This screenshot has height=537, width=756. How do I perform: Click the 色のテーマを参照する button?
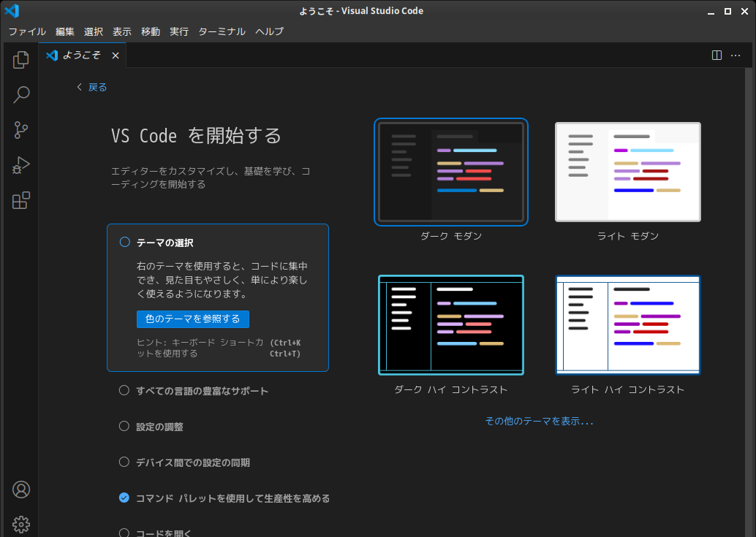pos(193,319)
